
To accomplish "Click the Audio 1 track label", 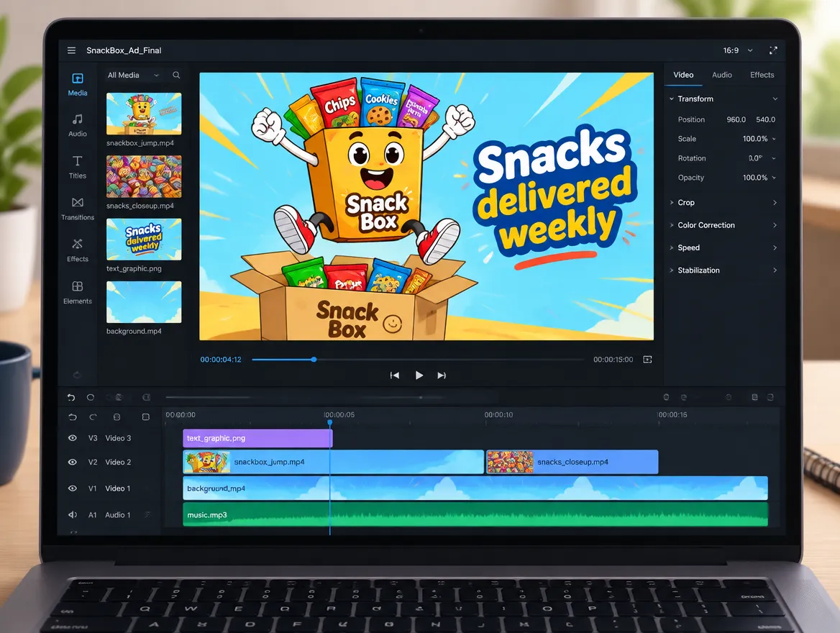I will coord(117,514).
